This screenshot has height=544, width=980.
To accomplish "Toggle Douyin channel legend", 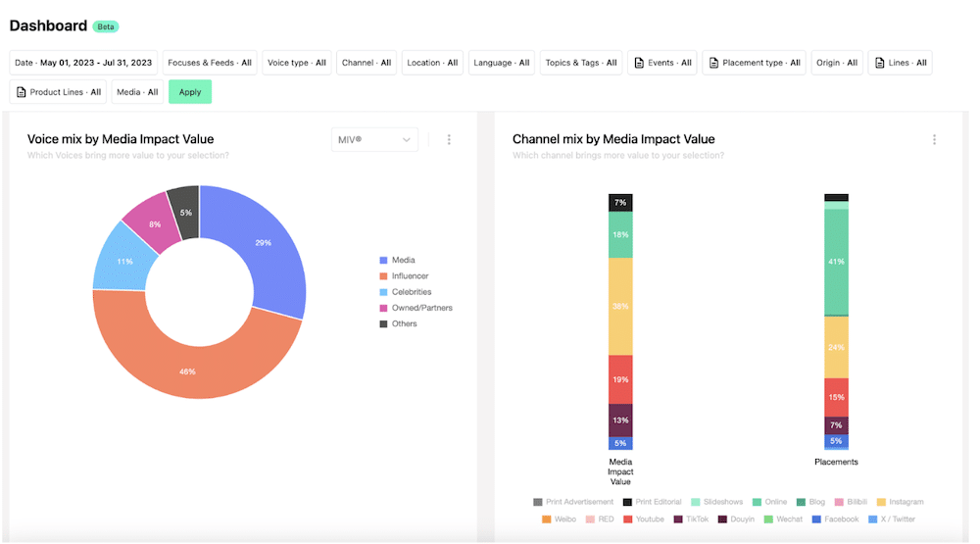I will 736,519.
